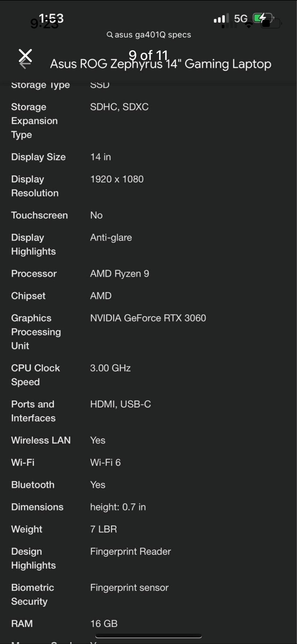Tap the 1920 x 1080 resolution value
Screen dimensions: 297x644
coord(117,179)
